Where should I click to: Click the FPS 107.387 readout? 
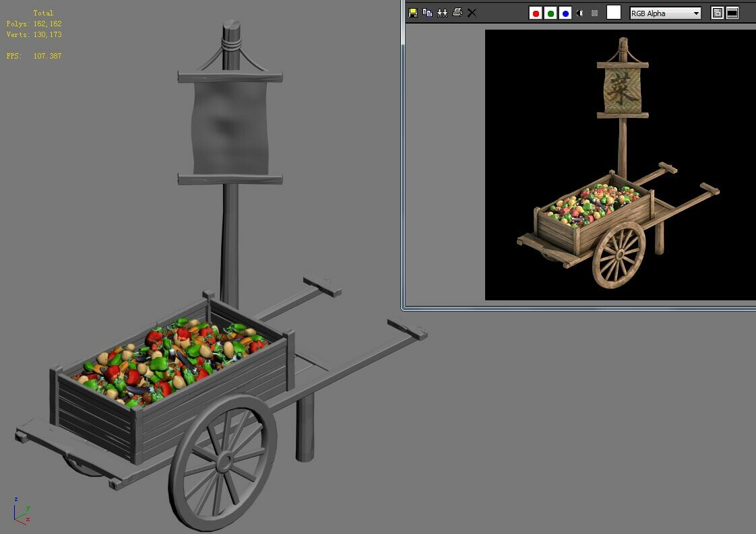[34, 56]
